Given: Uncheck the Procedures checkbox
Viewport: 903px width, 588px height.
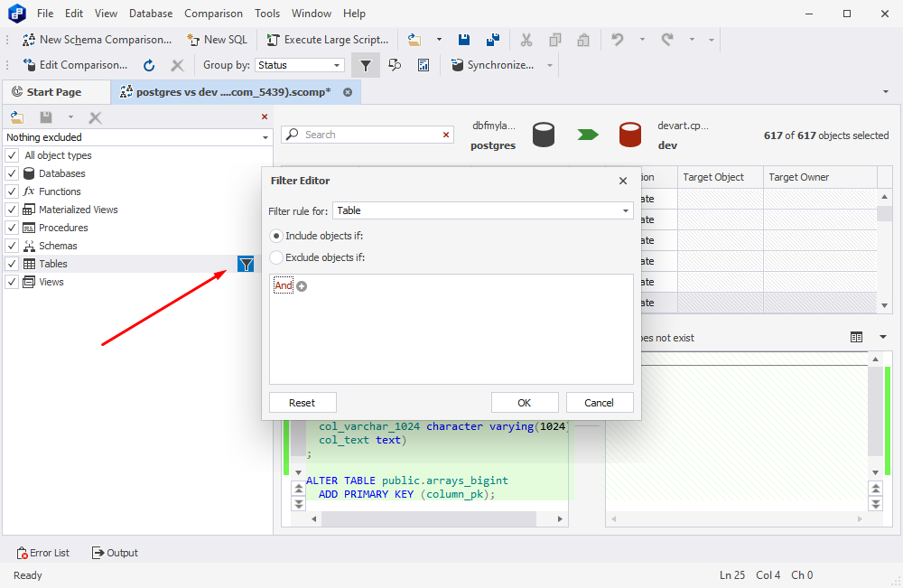Looking at the screenshot, I should [x=12, y=228].
